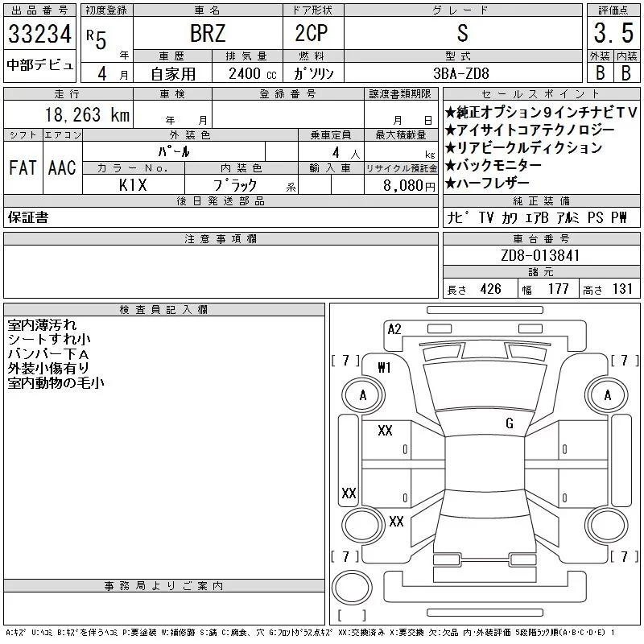Select the car name BRZ
The height and width of the screenshot is (644, 644).
[x=208, y=33]
